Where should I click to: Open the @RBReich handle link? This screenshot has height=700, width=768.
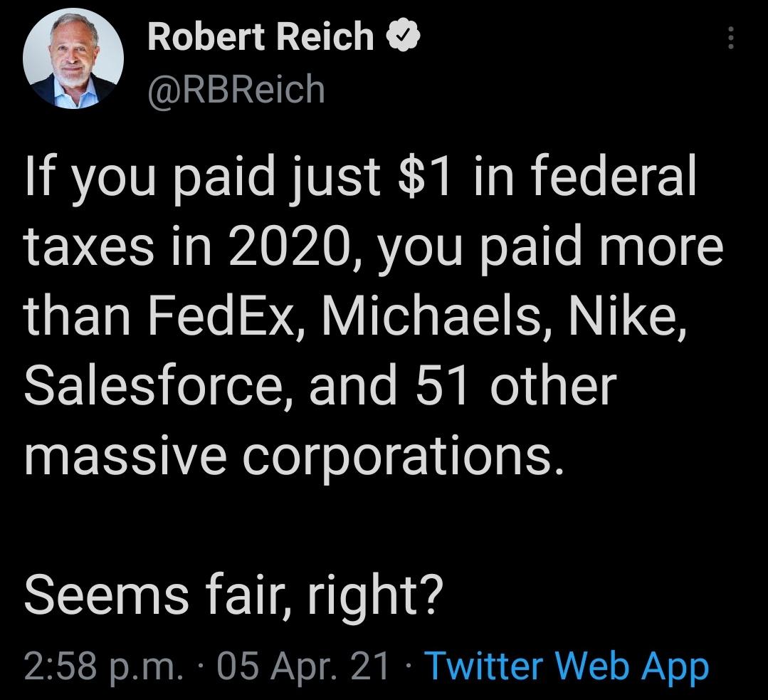pos(236,88)
